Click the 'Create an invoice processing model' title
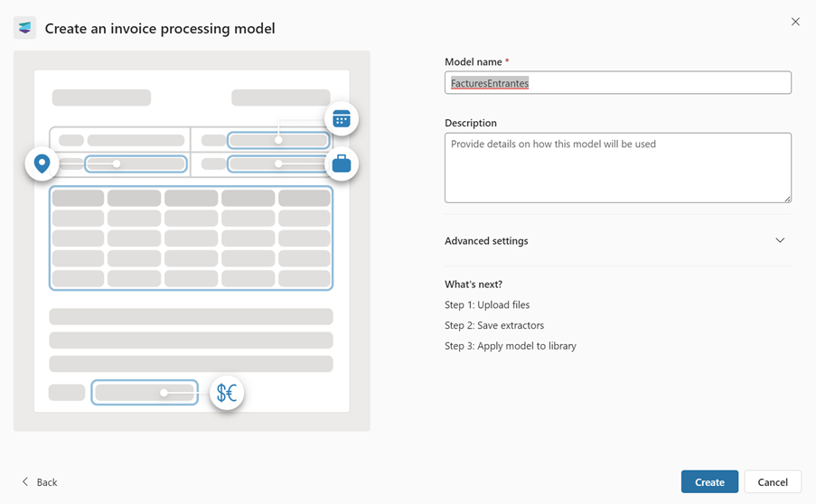The width and height of the screenshot is (816, 504). (160, 29)
